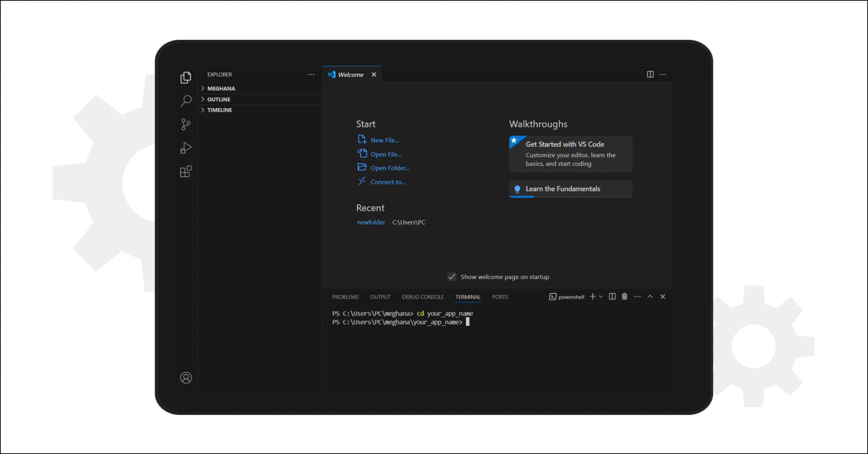868x454 pixels.
Task: Open the Extensions view
Action: click(186, 171)
